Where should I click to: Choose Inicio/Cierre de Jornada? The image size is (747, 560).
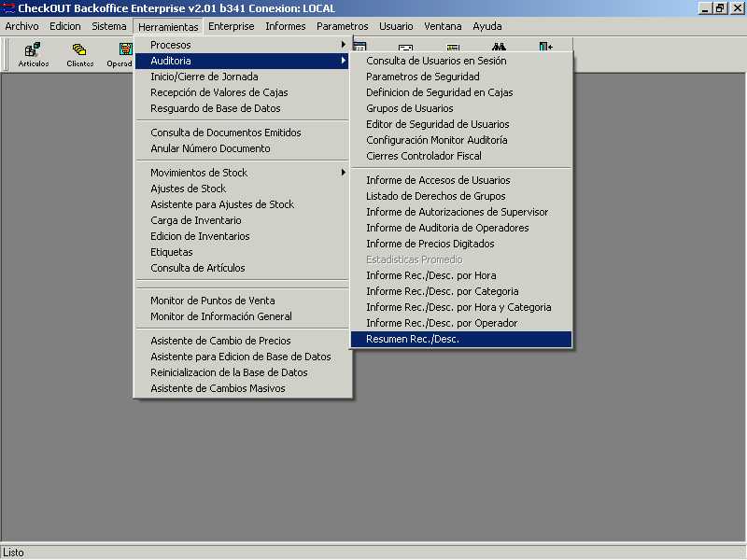click(242, 77)
